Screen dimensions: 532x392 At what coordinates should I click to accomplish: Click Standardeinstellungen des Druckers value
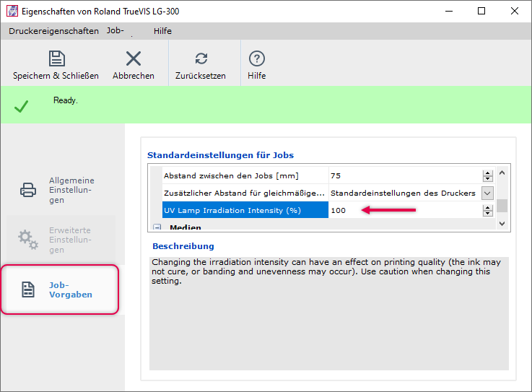(x=403, y=193)
